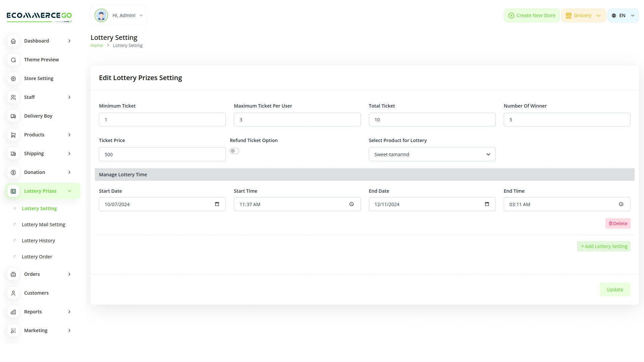Click the Ticket Price input field
The width and height of the screenshot is (644, 362).
click(x=162, y=155)
